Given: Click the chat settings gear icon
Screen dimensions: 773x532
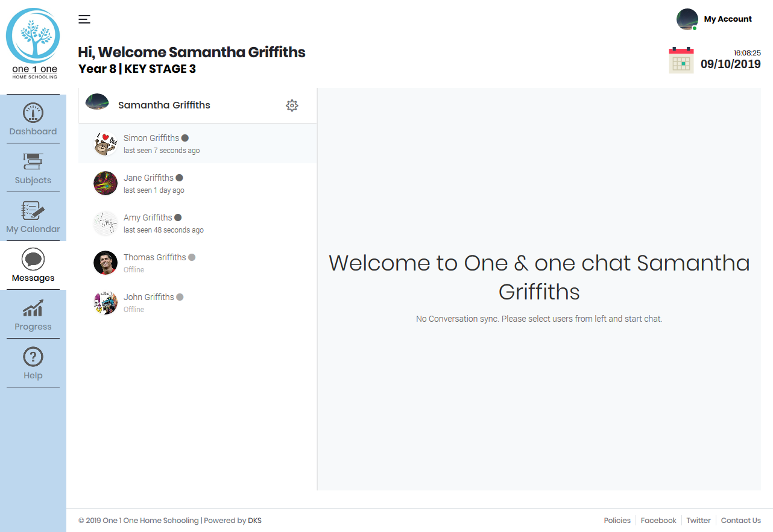Looking at the screenshot, I should (292, 105).
